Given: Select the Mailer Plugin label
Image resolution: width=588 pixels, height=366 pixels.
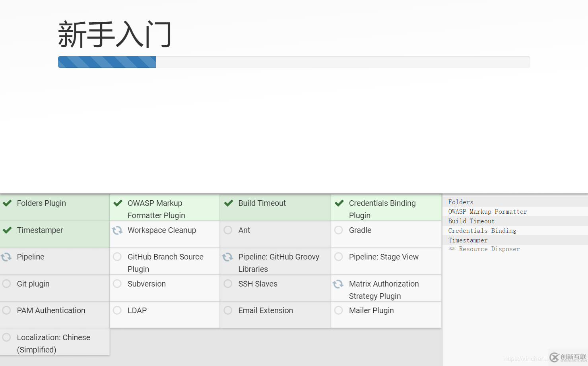Looking at the screenshot, I should click(x=371, y=310).
